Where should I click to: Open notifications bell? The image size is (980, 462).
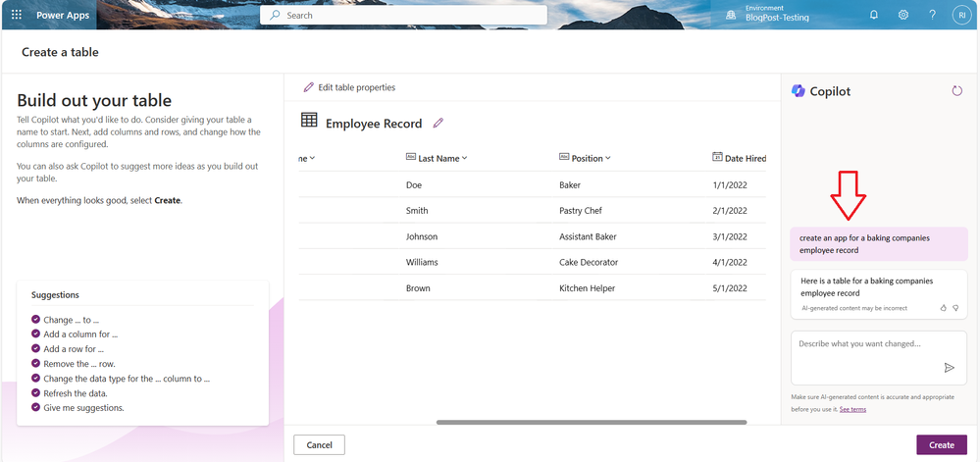[874, 15]
